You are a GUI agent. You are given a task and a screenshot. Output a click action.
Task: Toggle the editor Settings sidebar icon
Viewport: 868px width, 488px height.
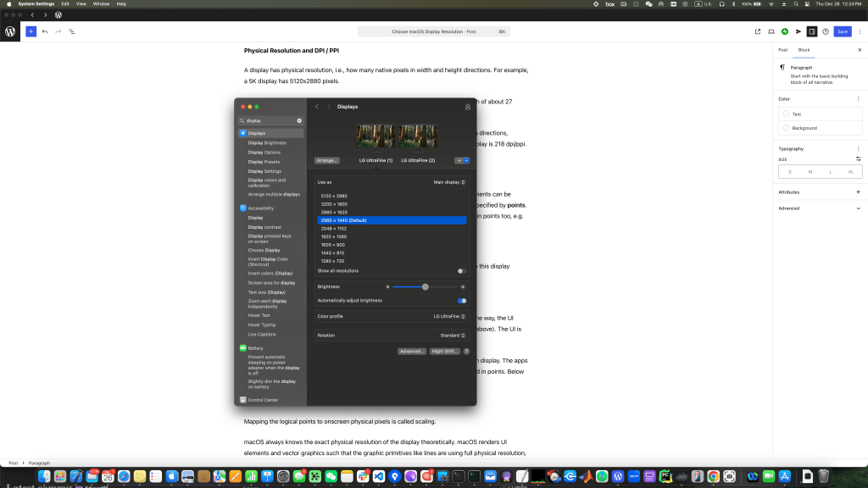tap(811, 31)
